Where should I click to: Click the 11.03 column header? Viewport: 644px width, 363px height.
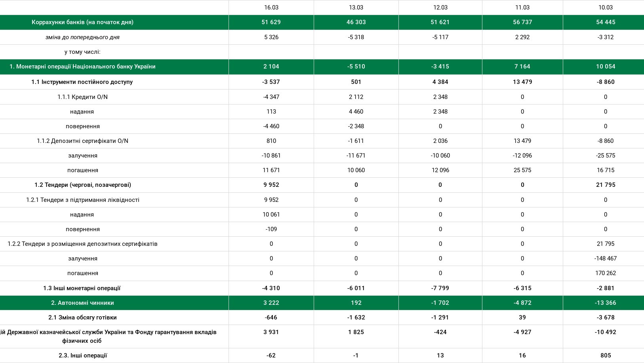522,8
